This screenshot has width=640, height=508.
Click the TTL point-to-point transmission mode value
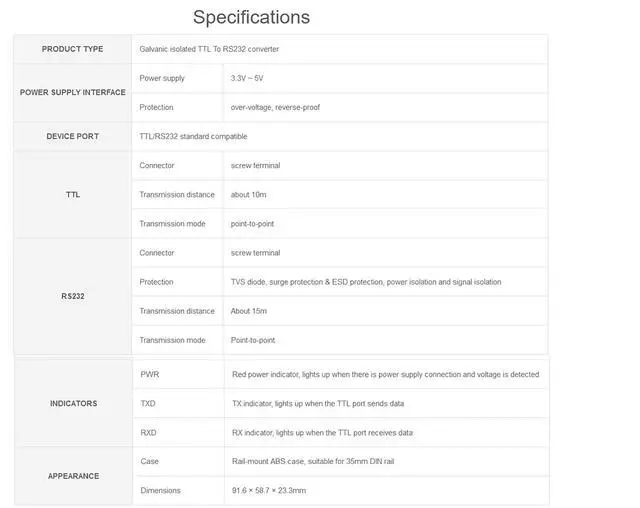252,224
